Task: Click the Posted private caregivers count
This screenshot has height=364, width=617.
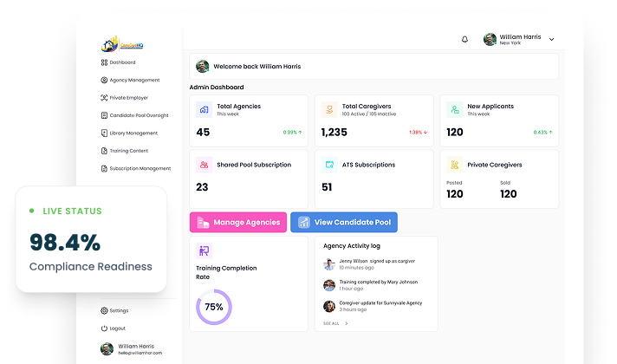Action: (x=455, y=194)
